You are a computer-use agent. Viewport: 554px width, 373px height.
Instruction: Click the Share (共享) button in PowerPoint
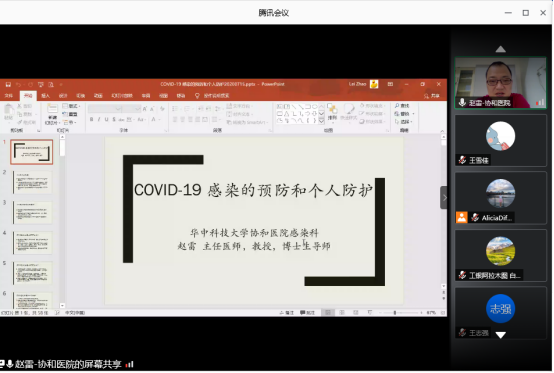point(432,96)
